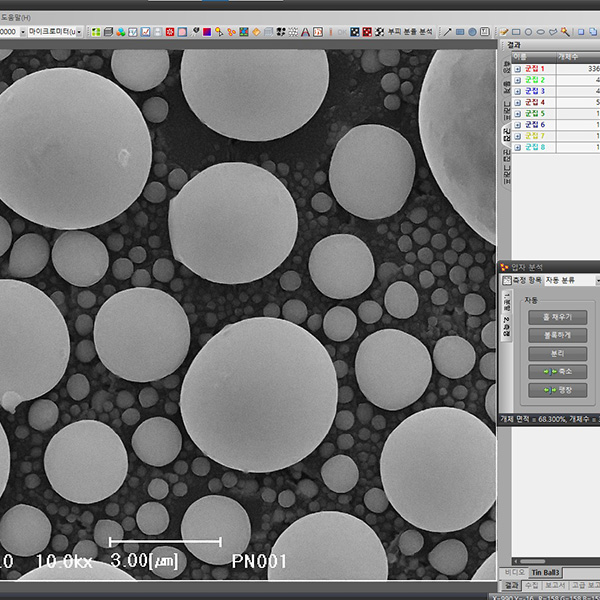Expand the 군집 4 tree row
The image size is (600, 600).
(518, 102)
